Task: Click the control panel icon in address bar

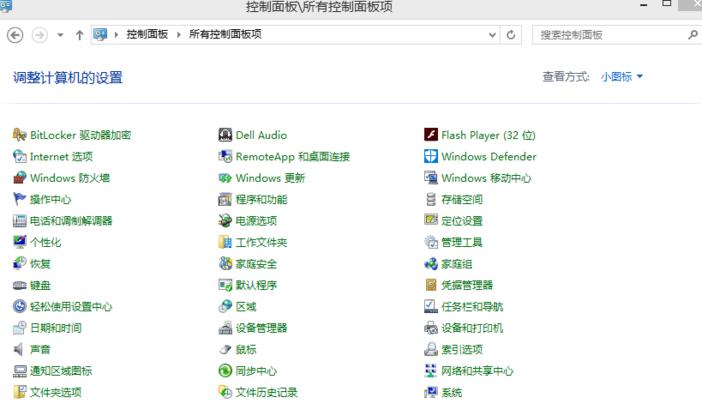Action: (x=100, y=34)
